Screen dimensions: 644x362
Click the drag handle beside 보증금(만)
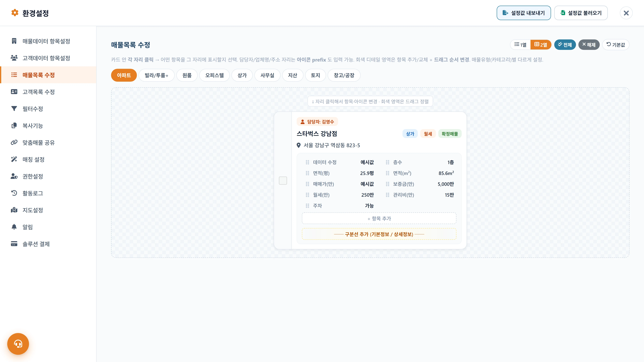387,184
